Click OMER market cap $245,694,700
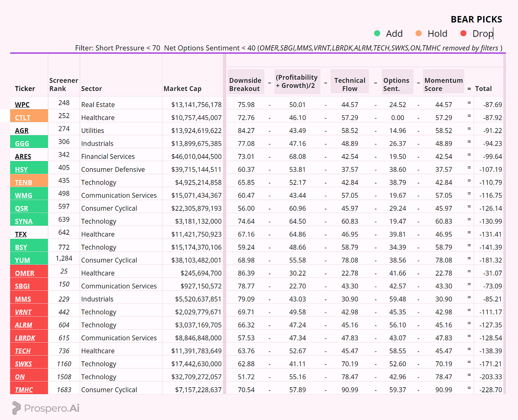Viewport: 518px width, 420px height. click(x=201, y=273)
